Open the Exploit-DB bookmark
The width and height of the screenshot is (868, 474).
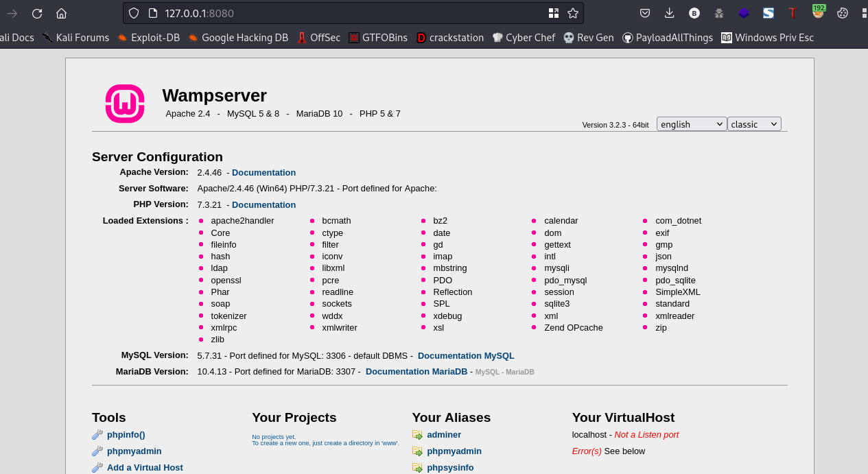click(148, 38)
